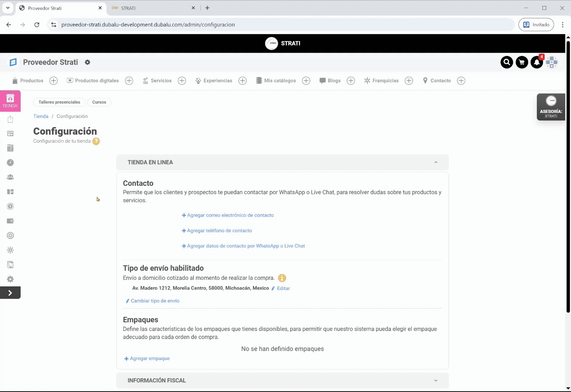This screenshot has height=392, width=571.
Task: Click the yellow help icon near Configuración
Action: click(96, 141)
